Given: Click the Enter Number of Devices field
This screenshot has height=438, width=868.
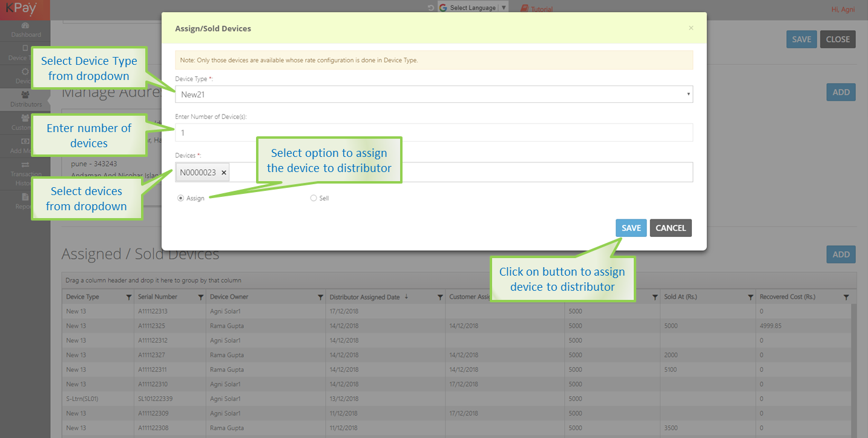Looking at the screenshot, I should (433, 132).
